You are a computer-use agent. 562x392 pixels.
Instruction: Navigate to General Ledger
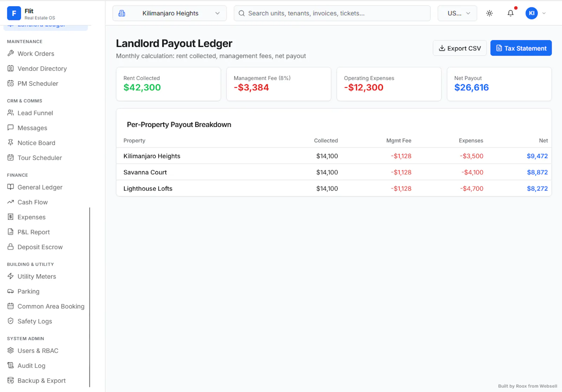tap(40, 187)
